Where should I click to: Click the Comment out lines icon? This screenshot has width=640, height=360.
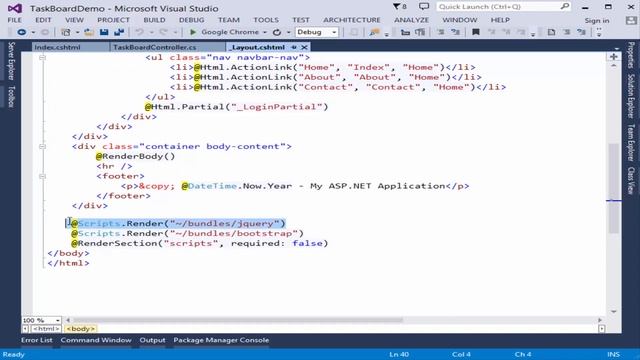(441, 32)
